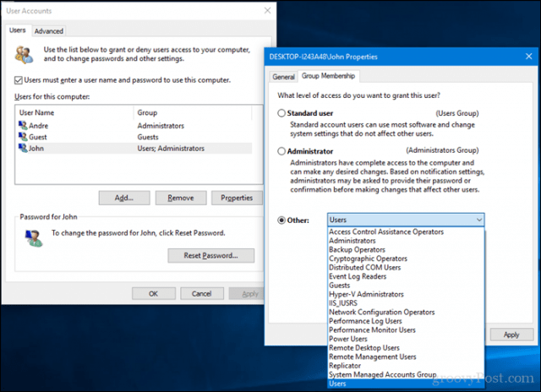Switch to the Advanced tab in User Accounts

coord(49,31)
